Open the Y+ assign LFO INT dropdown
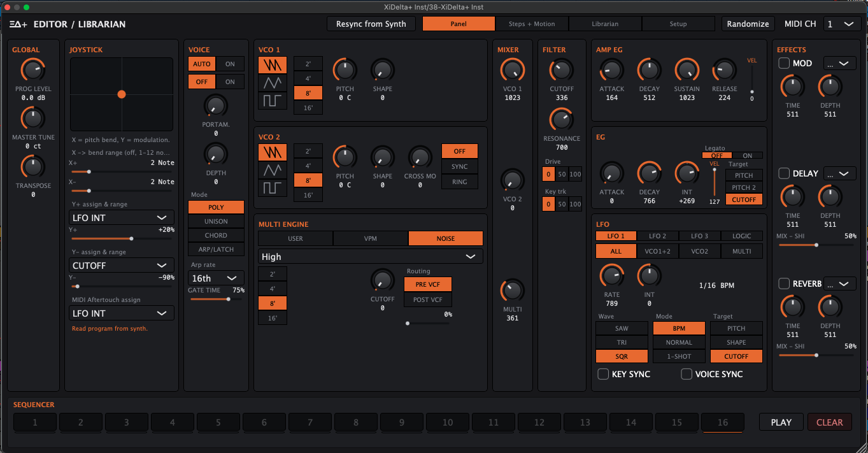 pyautogui.click(x=122, y=218)
